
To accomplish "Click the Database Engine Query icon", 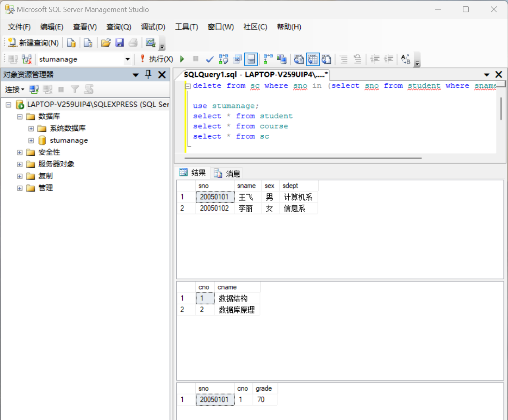I will (71, 43).
